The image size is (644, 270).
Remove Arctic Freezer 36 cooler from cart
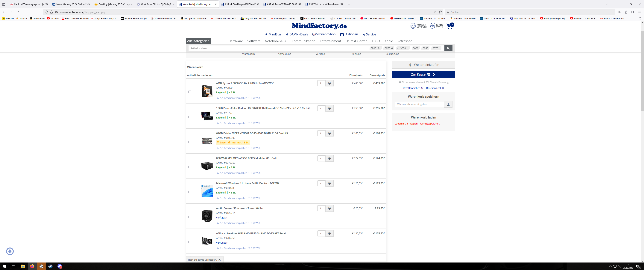tap(329, 208)
